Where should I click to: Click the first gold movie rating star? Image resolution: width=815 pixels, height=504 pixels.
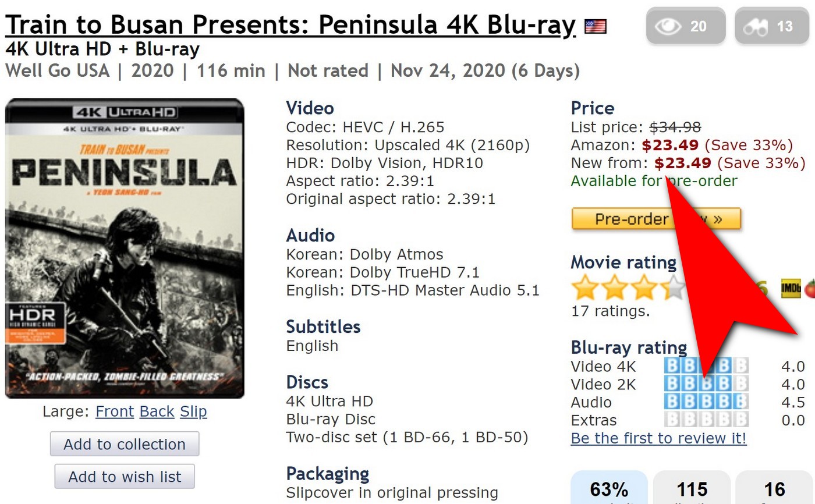[x=584, y=288]
